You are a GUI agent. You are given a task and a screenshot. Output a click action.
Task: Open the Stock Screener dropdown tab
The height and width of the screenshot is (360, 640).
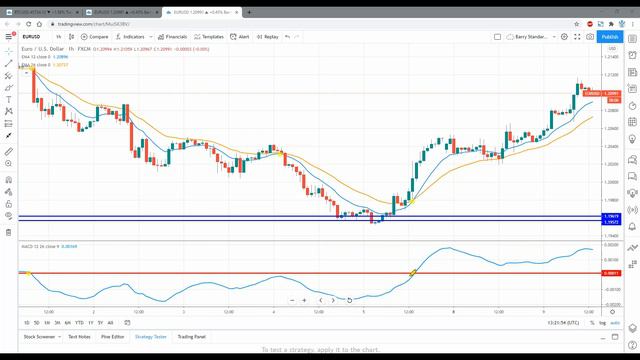(42, 337)
